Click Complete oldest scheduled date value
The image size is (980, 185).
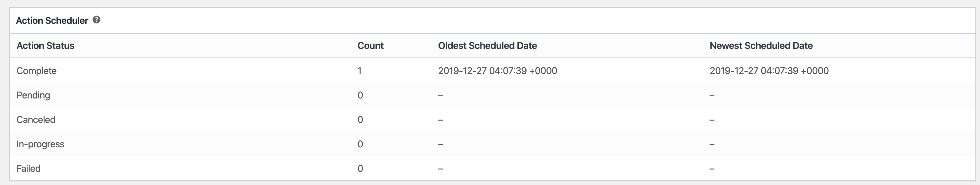tap(498, 71)
